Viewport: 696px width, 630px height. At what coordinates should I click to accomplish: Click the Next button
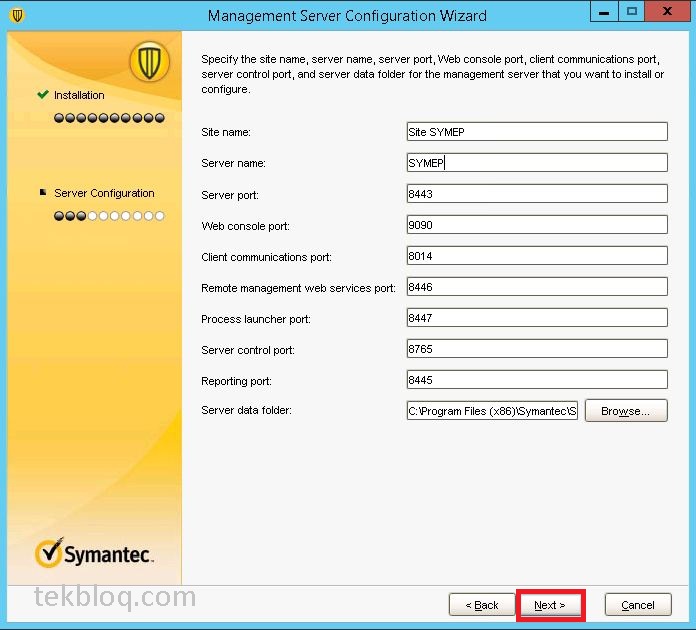pyautogui.click(x=550, y=605)
